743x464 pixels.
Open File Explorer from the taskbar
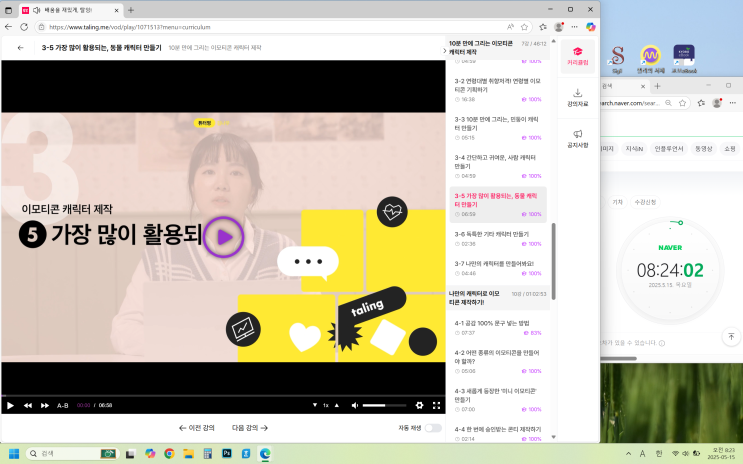(188, 454)
